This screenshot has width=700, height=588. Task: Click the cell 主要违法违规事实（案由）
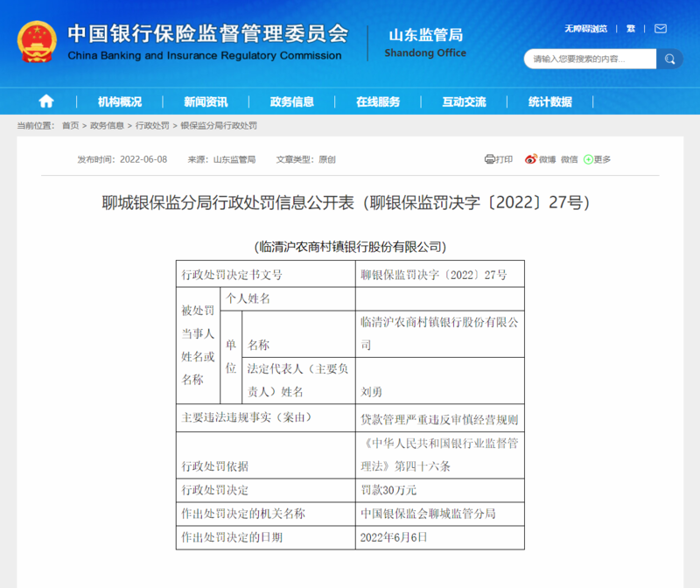point(266,418)
